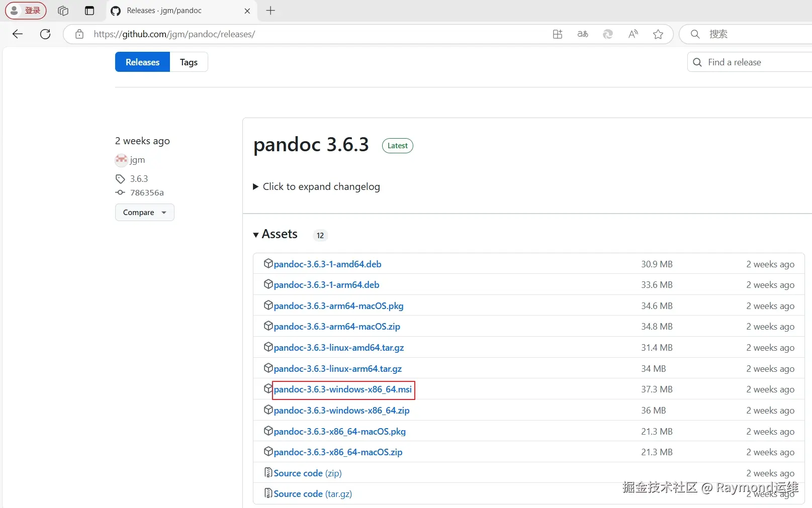
Task: Click the 30.9 MB file size text
Action: 657,264
